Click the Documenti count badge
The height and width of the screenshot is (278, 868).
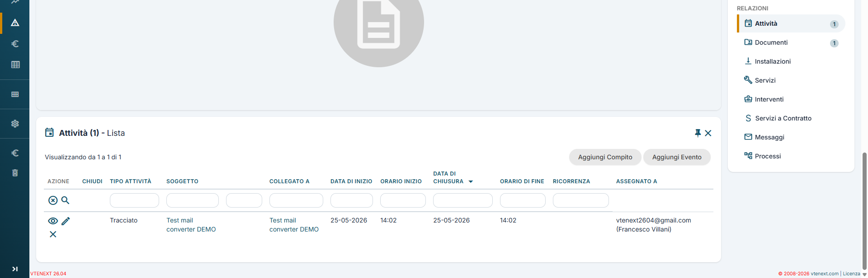[x=834, y=43]
